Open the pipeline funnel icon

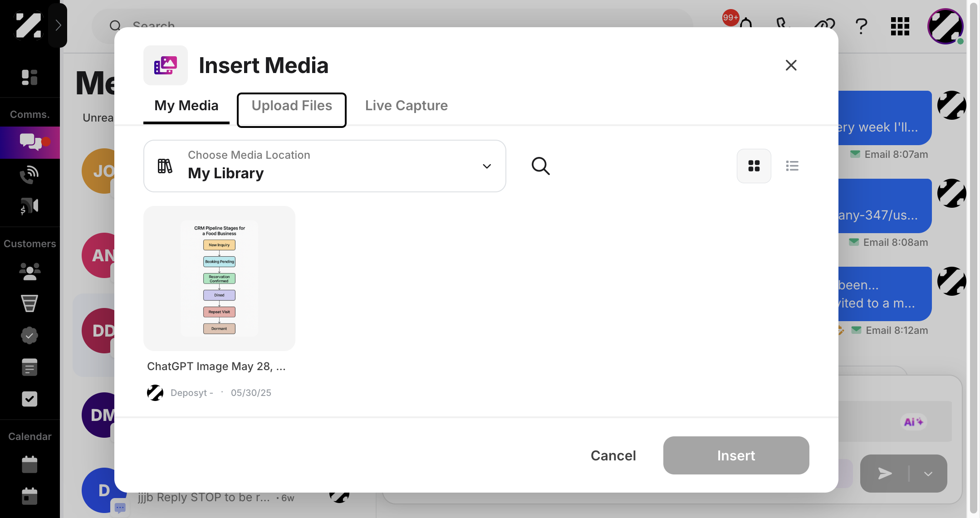[29, 303]
